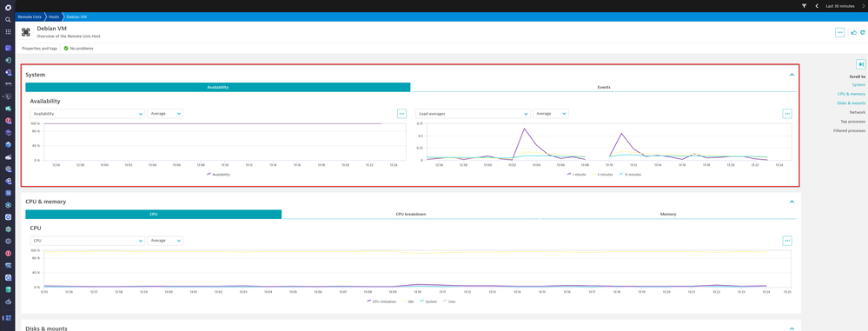Jump to Filtered processes via Scroll to
Image resolution: width=868 pixels, height=331 pixels.
(x=849, y=130)
